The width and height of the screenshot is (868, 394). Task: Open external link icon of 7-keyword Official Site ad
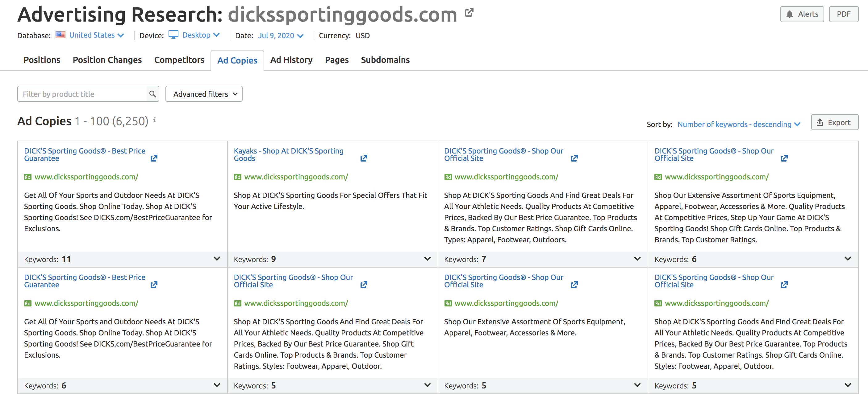574,158
